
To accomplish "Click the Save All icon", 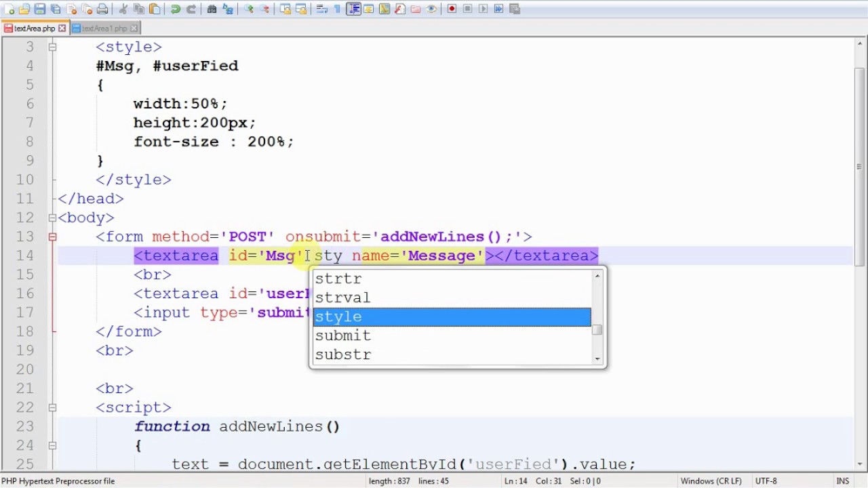I will coord(55,9).
